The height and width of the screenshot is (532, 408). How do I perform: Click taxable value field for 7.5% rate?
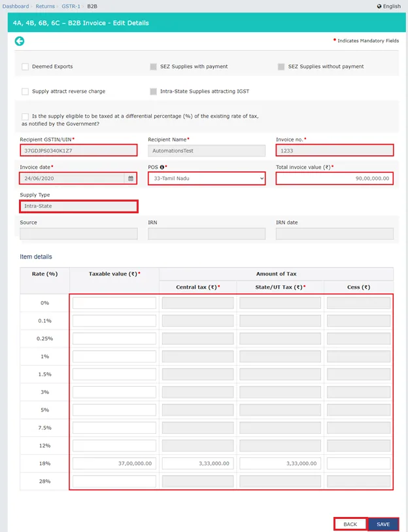[x=114, y=428]
